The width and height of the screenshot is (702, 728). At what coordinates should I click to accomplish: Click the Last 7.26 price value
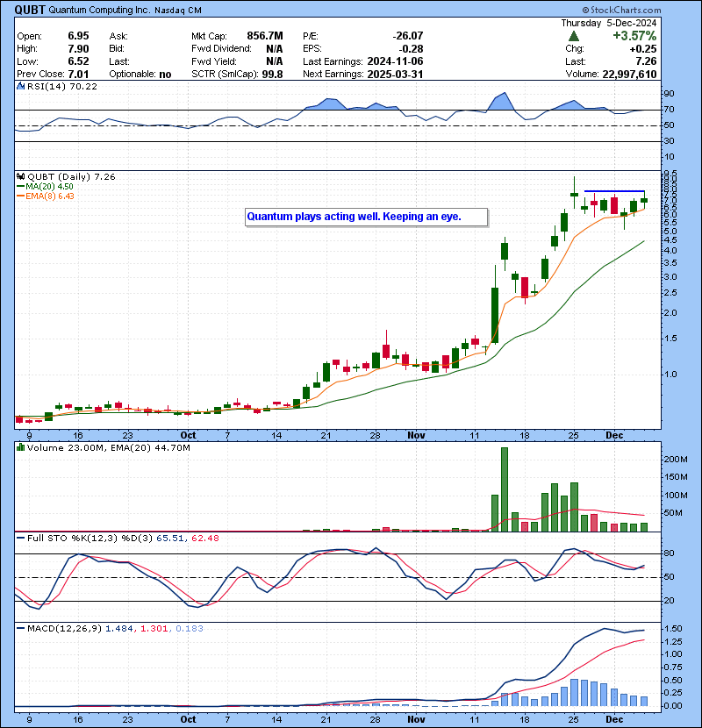(x=646, y=61)
